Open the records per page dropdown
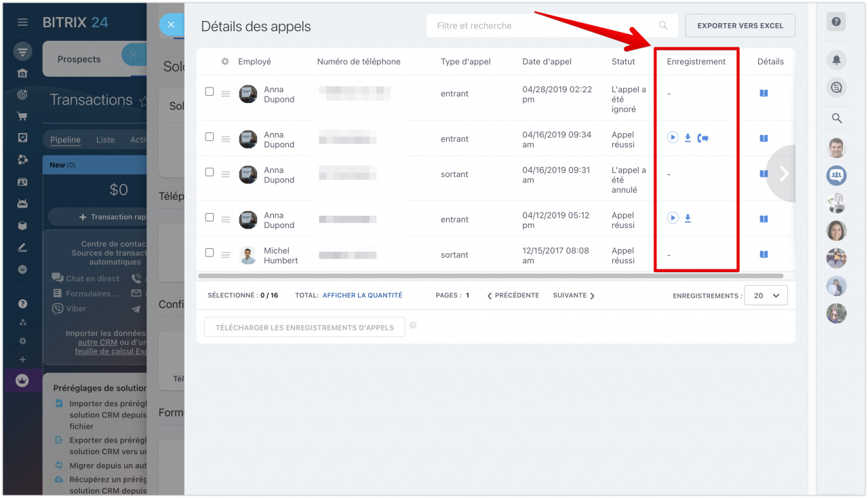868x498 pixels. (x=766, y=296)
